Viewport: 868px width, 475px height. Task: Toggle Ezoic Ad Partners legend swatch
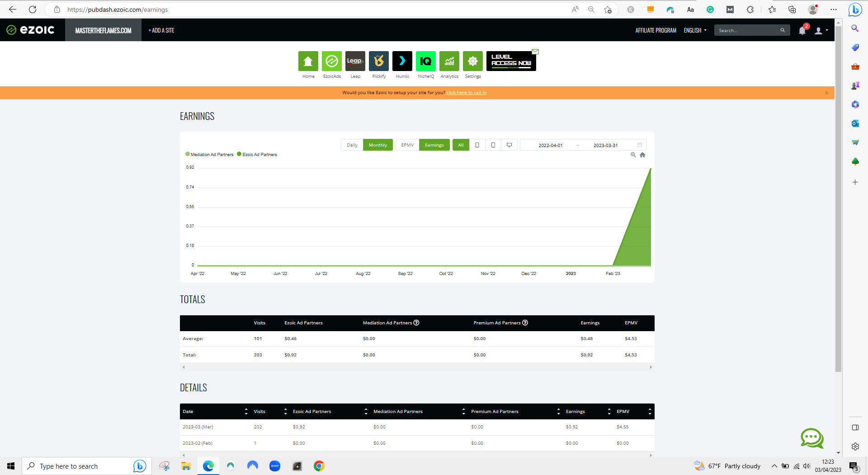(x=239, y=154)
